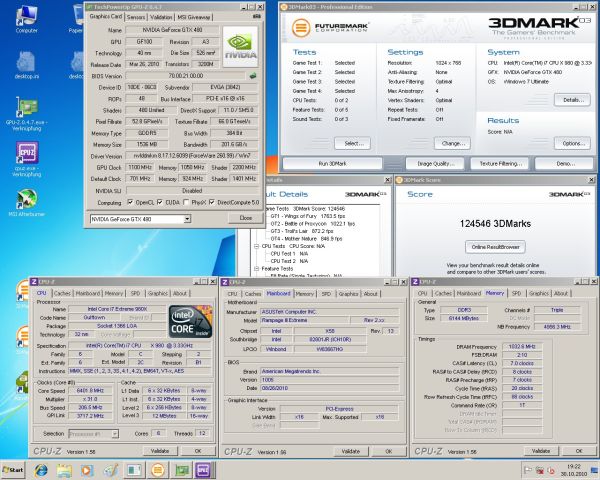Click the BIOS save icon in GPU-Z
The image size is (600, 480).
point(253,76)
